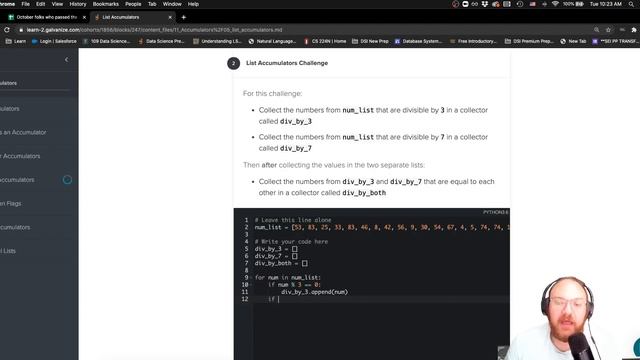
Task: Open the People menu
Action: [x=133, y=4]
